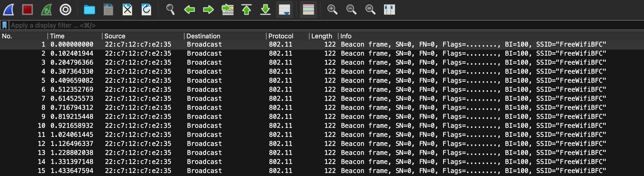Select packet at time 0.204796366
644x176 pixels.
point(322,63)
